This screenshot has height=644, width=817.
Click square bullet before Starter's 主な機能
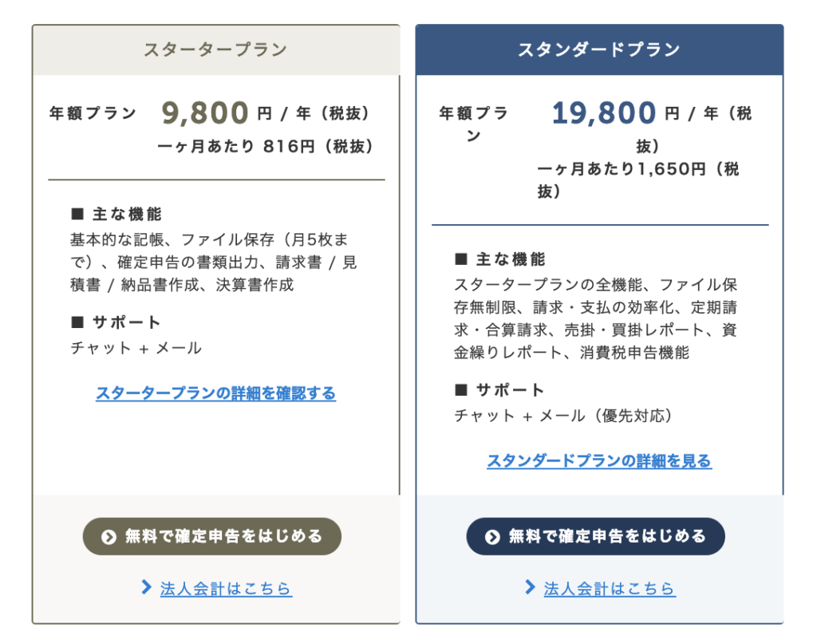click(77, 214)
